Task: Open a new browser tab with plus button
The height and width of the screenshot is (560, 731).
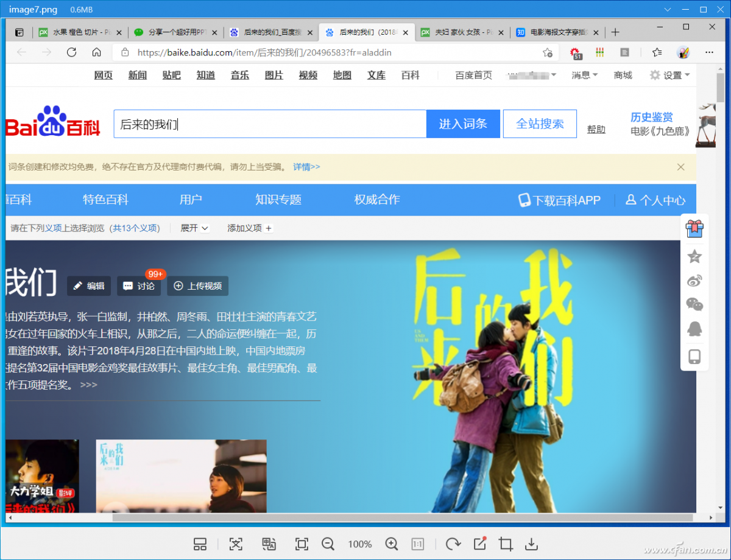Action: pyautogui.click(x=615, y=32)
